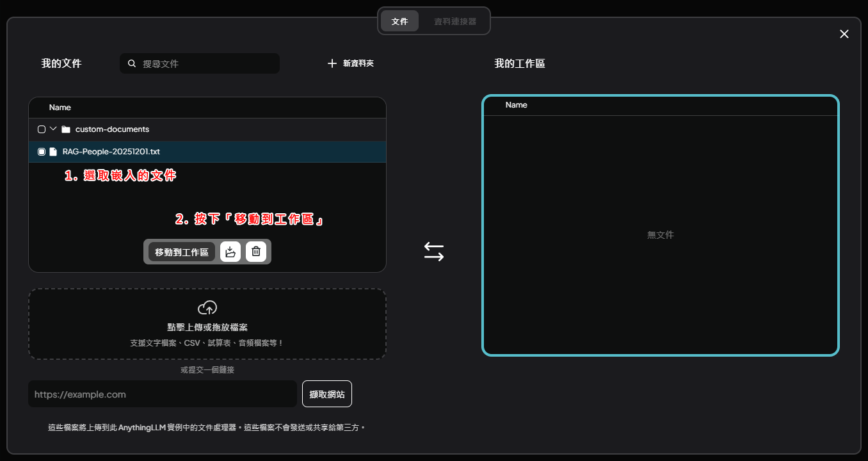Click the 擷取網站 button
Screen dimensions: 868x461
(x=326, y=394)
